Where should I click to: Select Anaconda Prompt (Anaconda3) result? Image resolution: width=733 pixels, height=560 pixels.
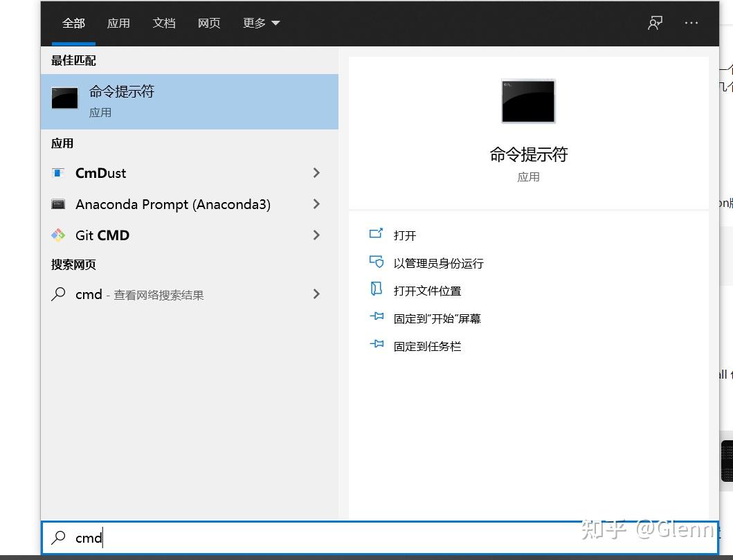pyautogui.click(x=190, y=204)
